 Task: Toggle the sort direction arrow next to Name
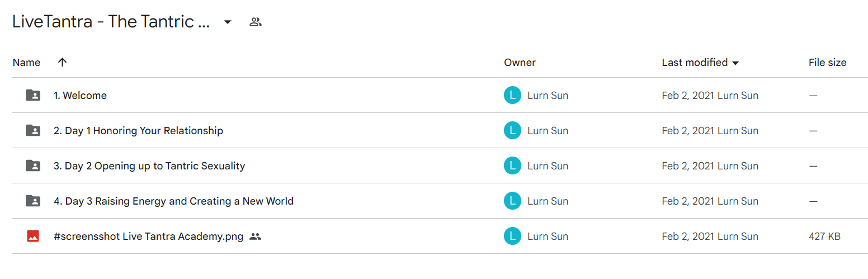click(63, 63)
